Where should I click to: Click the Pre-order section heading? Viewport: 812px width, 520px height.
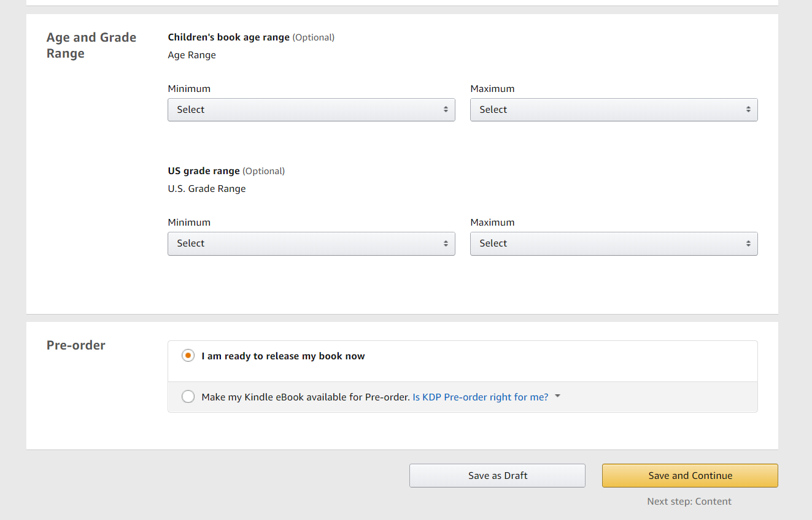76,345
